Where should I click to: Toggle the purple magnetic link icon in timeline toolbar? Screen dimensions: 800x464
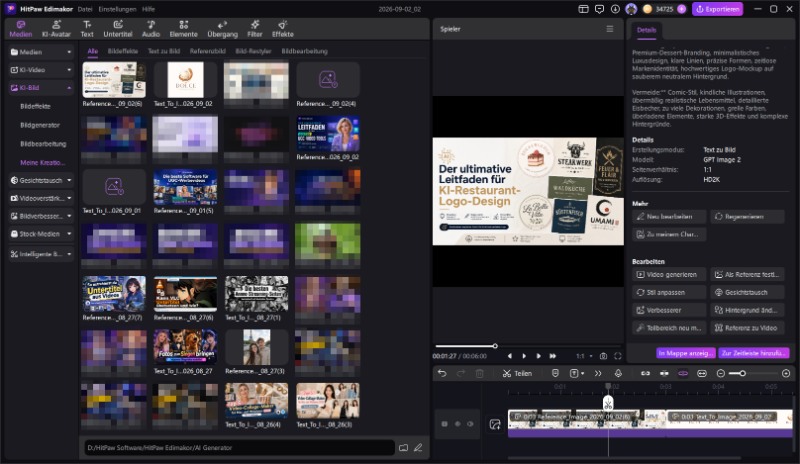coord(683,374)
